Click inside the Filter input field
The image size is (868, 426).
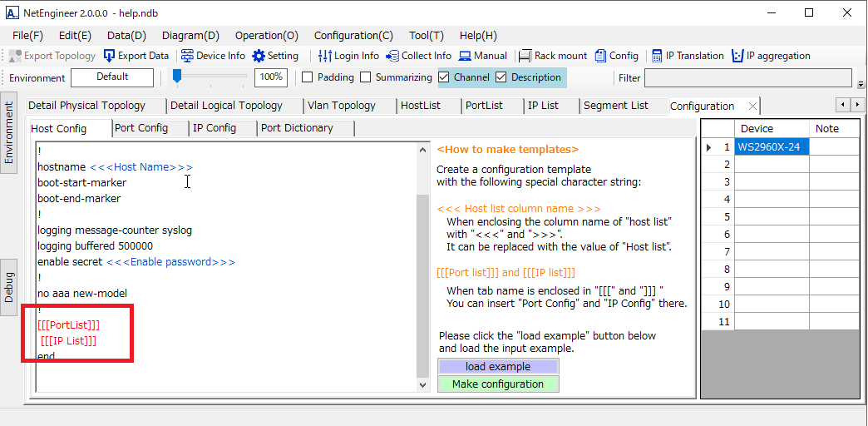coord(747,78)
